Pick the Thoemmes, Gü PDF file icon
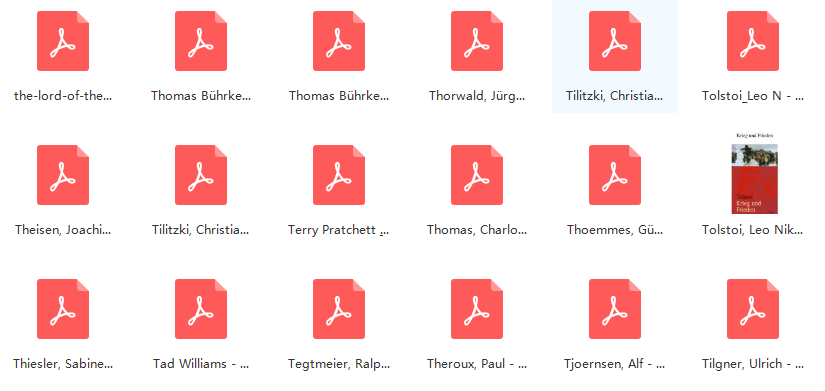This screenshot has width=825, height=391. point(615,175)
